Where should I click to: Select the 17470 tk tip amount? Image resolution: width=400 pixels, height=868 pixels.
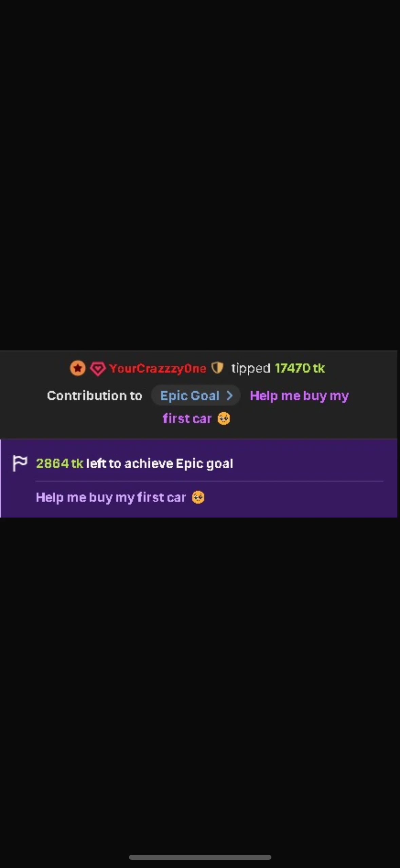(x=300, y=368)
